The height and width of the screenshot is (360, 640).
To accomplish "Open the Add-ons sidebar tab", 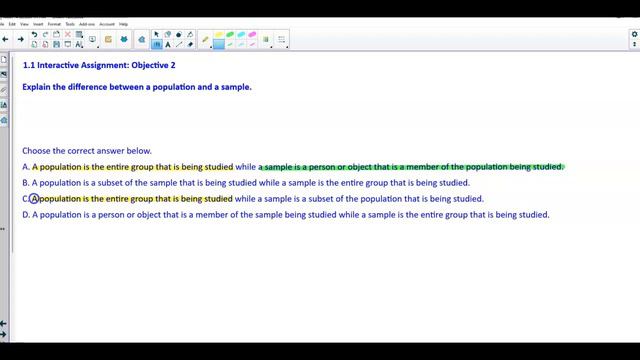I will pos(4,120).
